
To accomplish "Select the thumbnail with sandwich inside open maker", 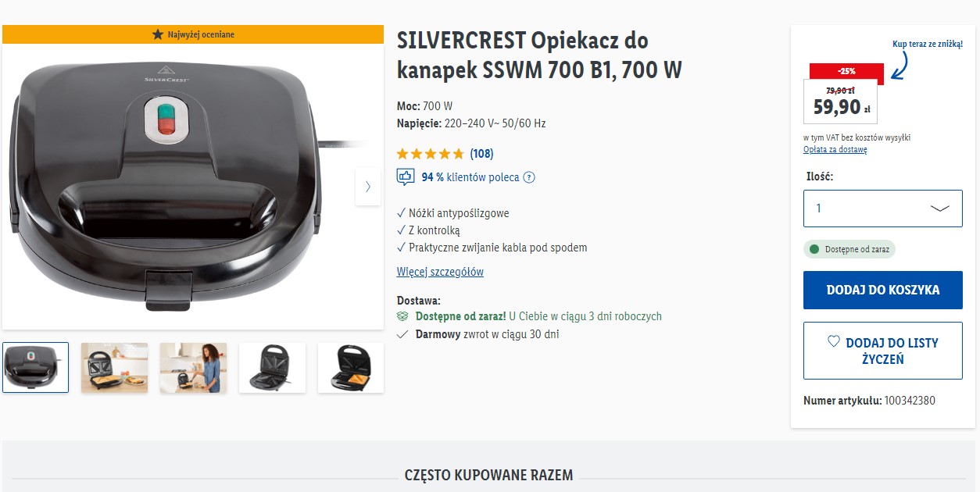I will click(x=351, y=367).
